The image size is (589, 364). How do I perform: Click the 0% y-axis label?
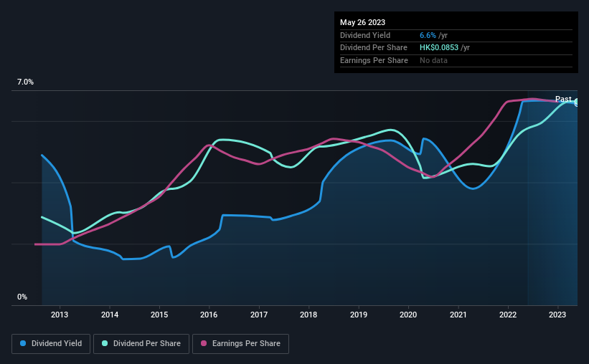point(22,297)
